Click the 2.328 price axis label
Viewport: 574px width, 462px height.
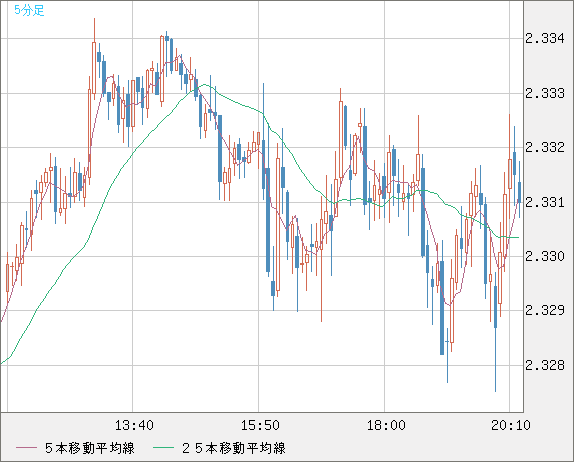click(x=545, y=365)
